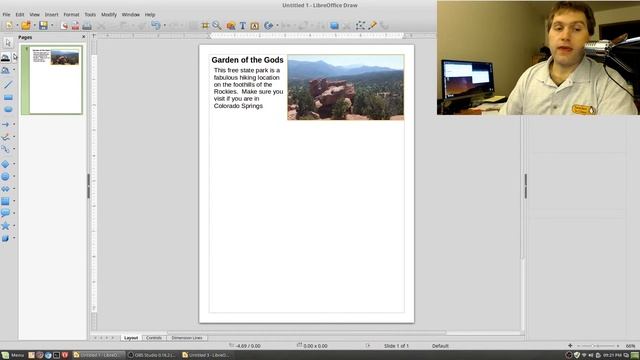Select the Ellipse shape tool

coord(8,109)
